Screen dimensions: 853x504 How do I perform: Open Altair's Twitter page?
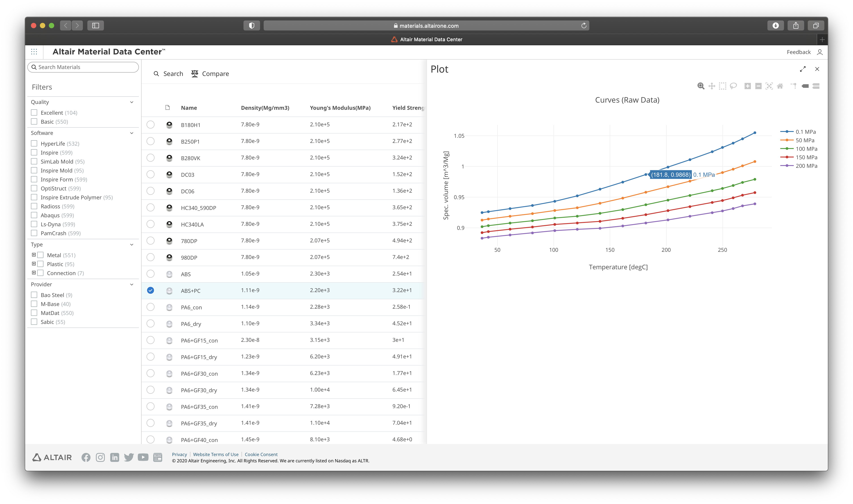point(129,457)
